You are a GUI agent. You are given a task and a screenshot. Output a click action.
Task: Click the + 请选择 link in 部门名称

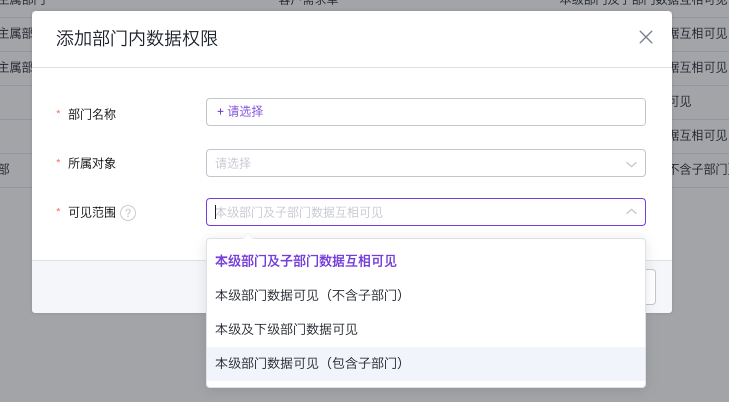point(240,112)
